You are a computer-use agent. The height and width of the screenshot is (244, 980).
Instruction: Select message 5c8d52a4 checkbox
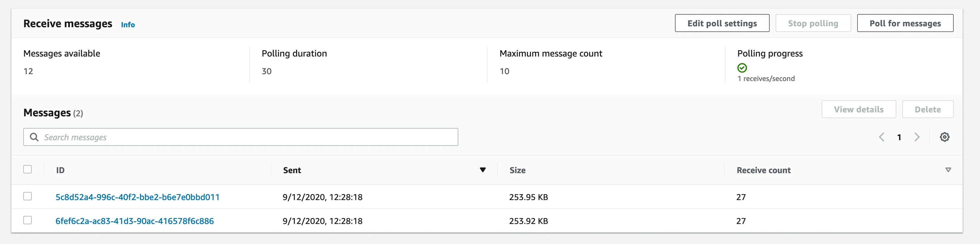pos(27,196)
